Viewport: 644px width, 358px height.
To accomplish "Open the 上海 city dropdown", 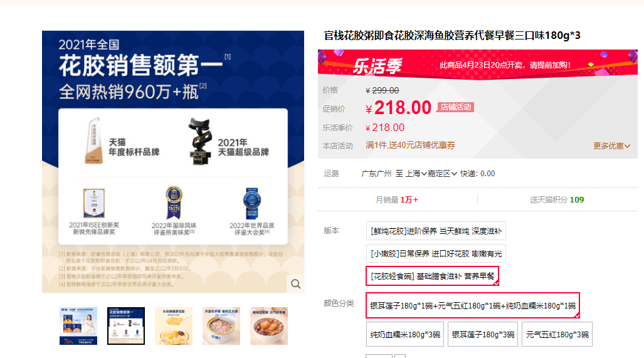I will [416, 174].
